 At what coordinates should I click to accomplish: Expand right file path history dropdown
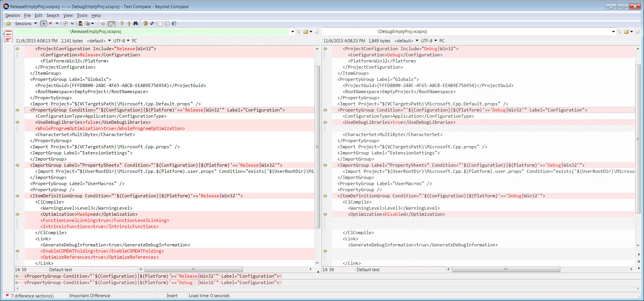[x=613, y=32]
